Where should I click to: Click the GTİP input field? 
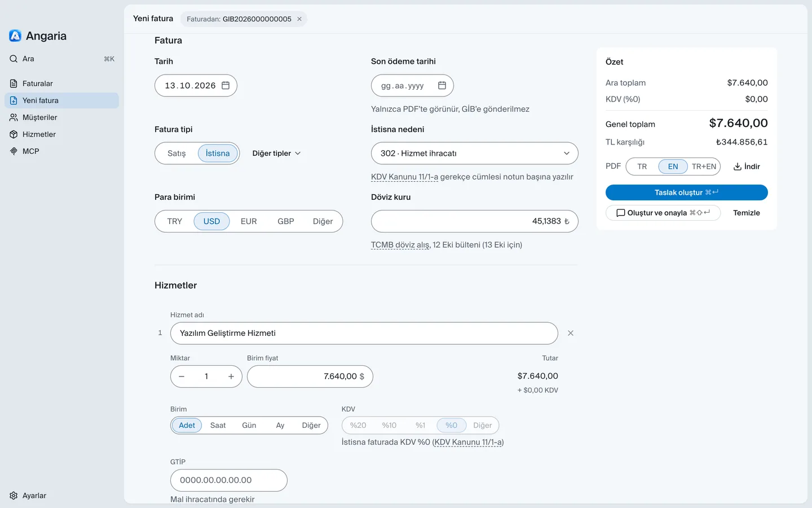tap(229, 480)
